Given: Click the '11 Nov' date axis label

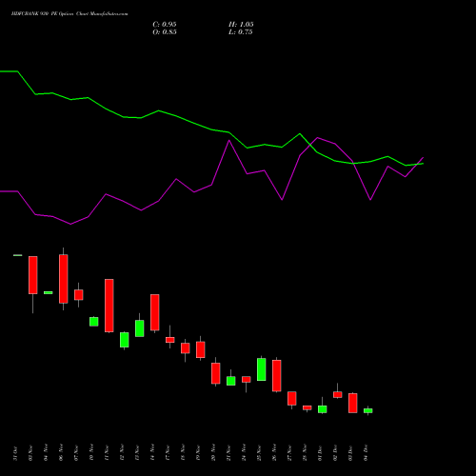Looking at the screenshot, I should coord(107,453).
